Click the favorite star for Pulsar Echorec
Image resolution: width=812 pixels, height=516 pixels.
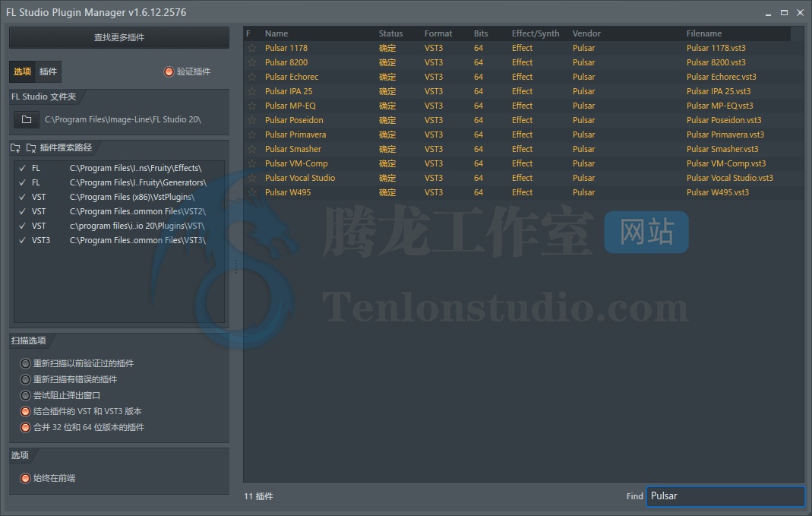pyautogui.click(x=251, y=77)
